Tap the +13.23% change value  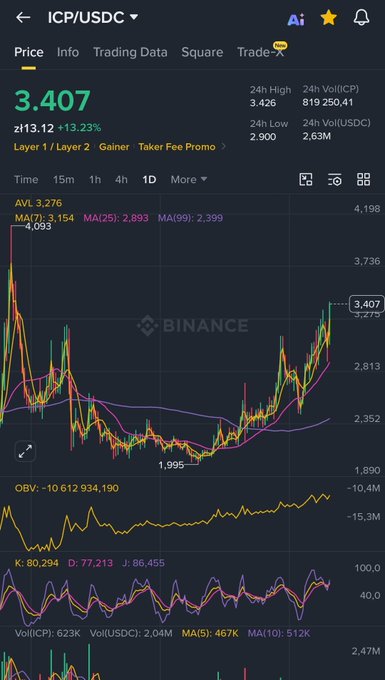pos(79,128)
